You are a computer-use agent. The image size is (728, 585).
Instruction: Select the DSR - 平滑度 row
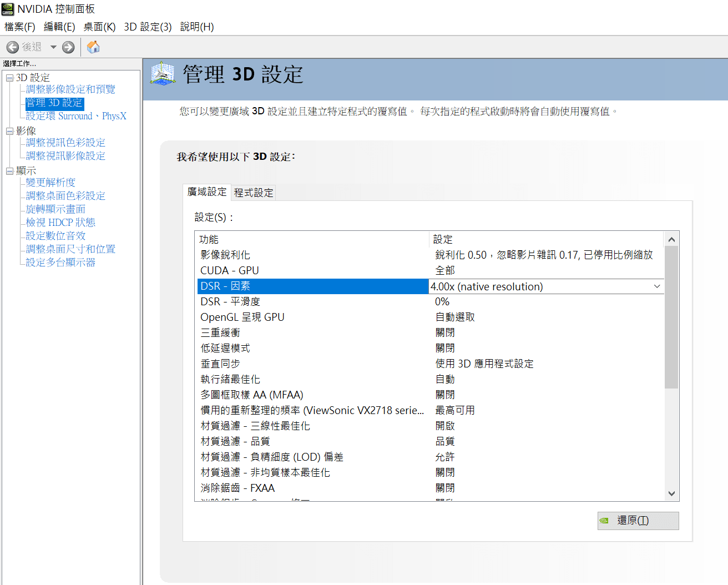pos(430,301)
